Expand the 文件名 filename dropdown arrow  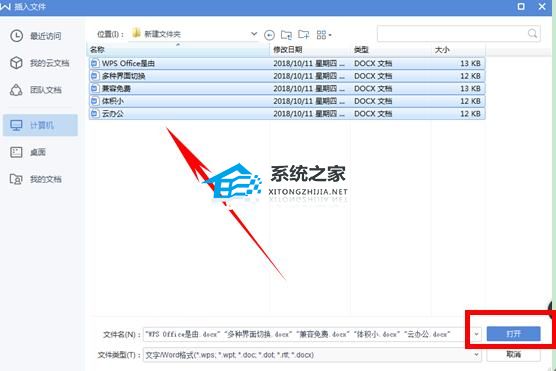[x=476, y=334]
